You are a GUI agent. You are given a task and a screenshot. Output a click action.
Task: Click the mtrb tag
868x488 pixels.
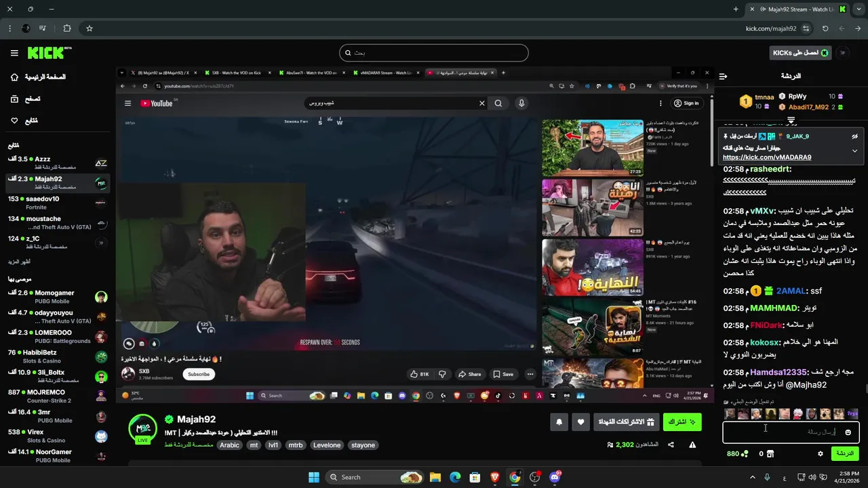[x=295, y=445]
